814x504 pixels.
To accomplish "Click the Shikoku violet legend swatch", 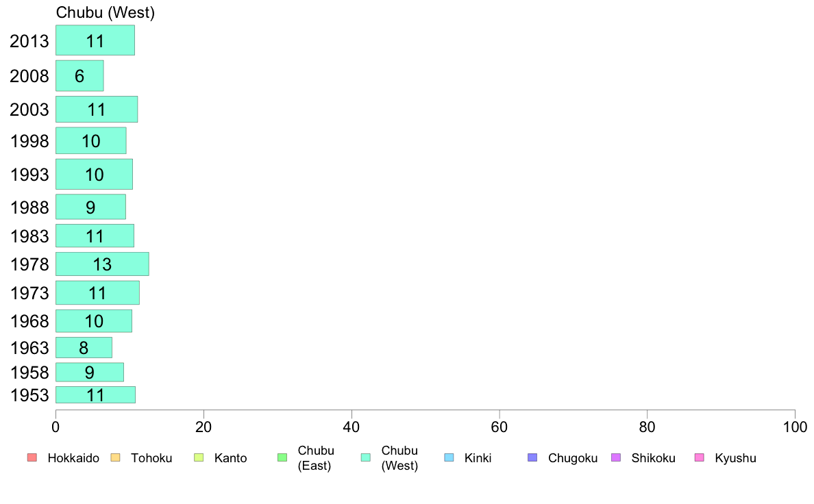I will (x=616, y=457).
